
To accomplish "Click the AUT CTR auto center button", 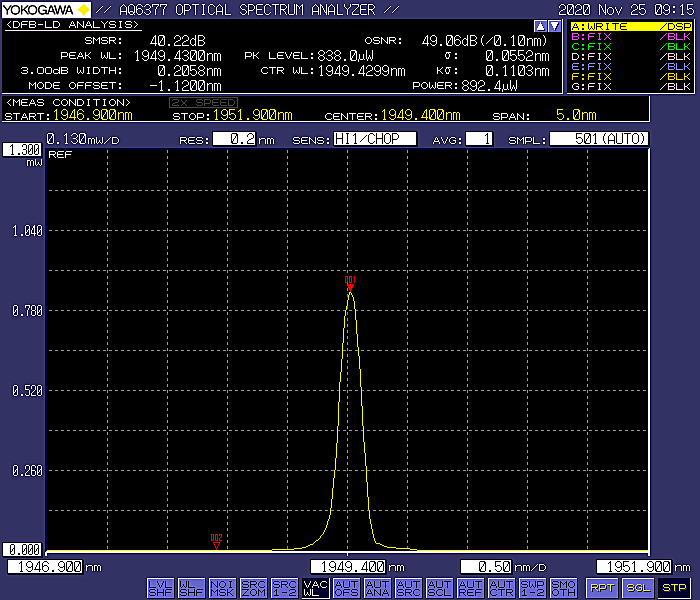I will click(x=501, y=587).
